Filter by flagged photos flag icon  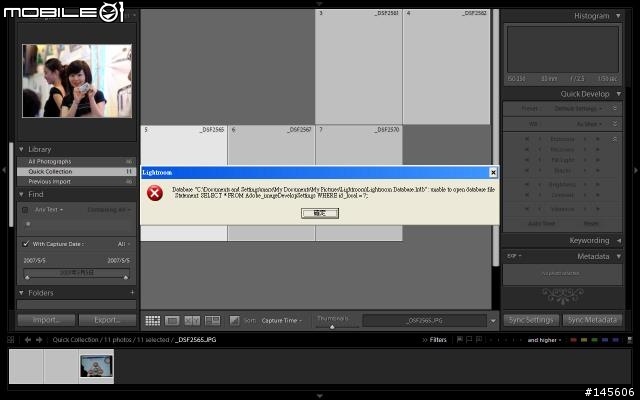[x=460, y=340]
